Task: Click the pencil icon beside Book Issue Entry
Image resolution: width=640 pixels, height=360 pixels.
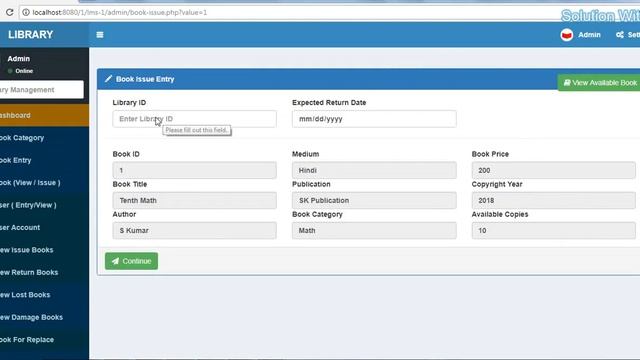Action: point(108,79)
